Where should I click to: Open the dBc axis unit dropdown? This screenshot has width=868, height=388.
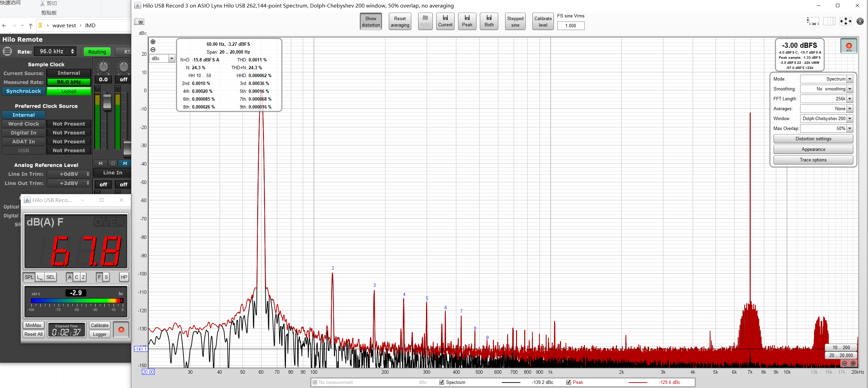[x=162, y=58]
